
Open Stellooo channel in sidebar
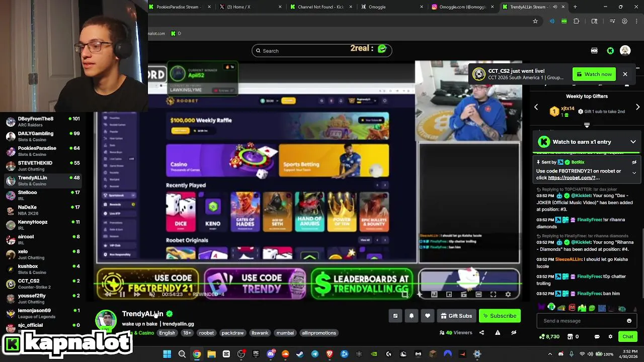(43, 195)
